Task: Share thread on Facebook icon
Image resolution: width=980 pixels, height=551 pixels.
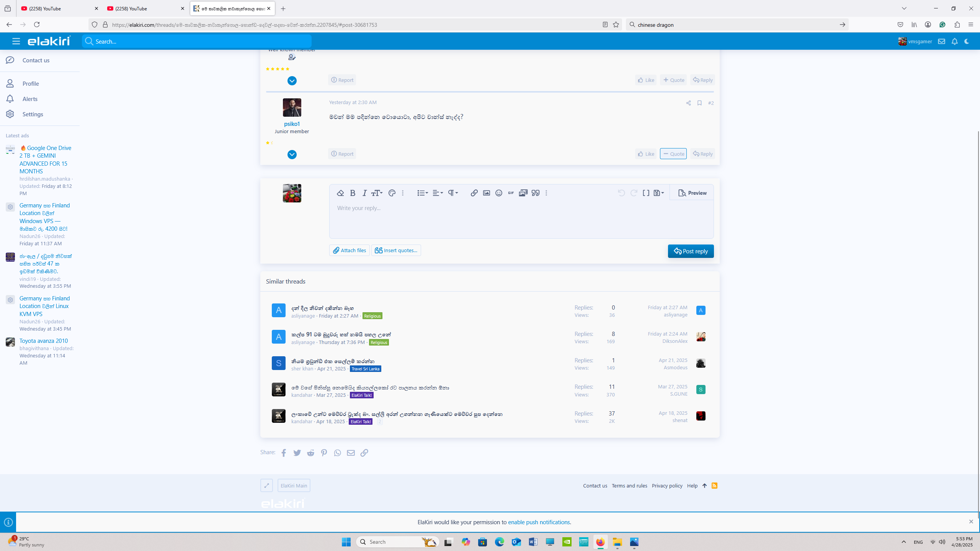Action: pos(284,453)
